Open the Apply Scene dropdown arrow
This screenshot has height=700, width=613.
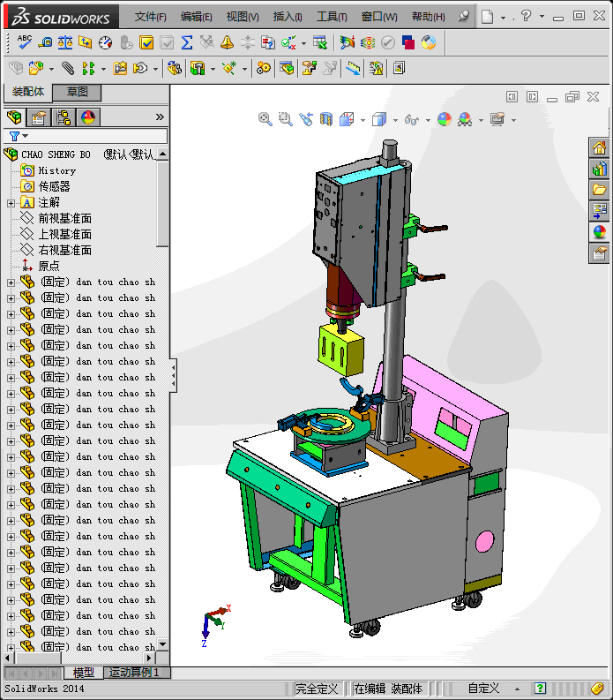[x=481, y=120]
